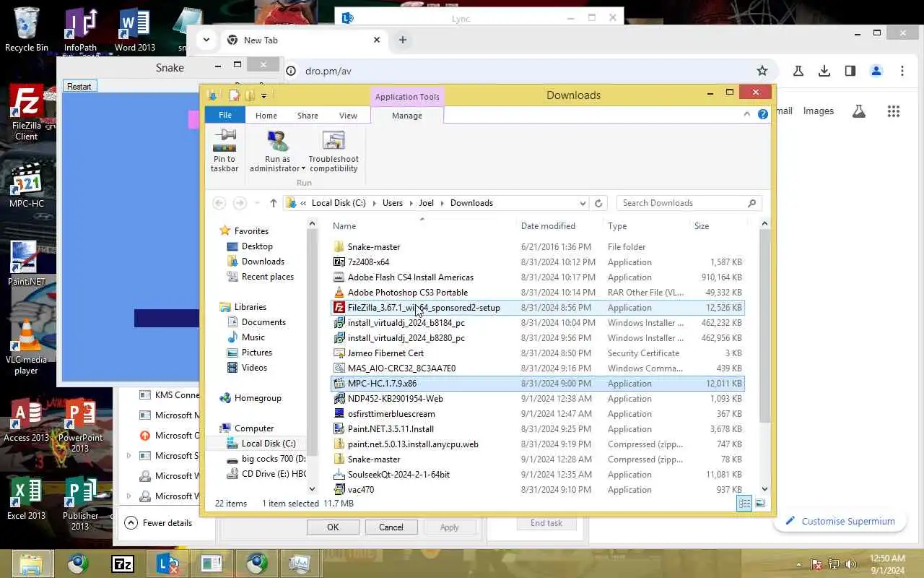Open Recycle Bin on desktop
The width and height of the screenshot is (924, 578).
(27, 30)
